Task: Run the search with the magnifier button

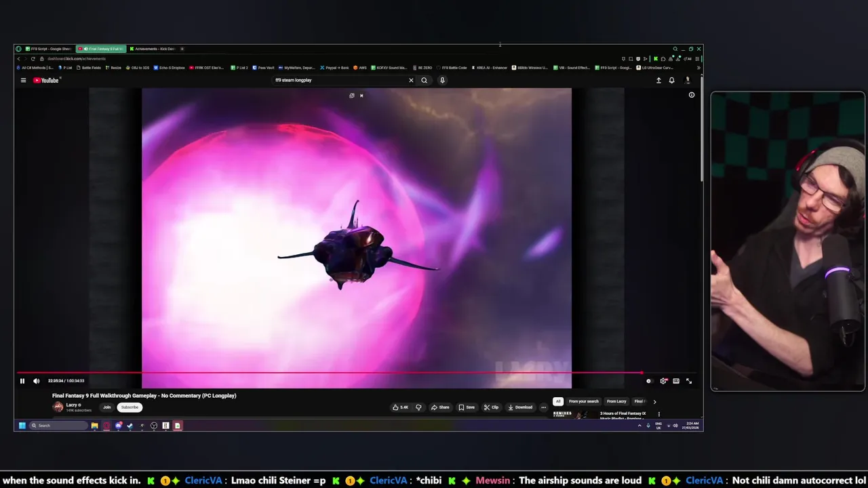Action: click(x=425, y=80)
